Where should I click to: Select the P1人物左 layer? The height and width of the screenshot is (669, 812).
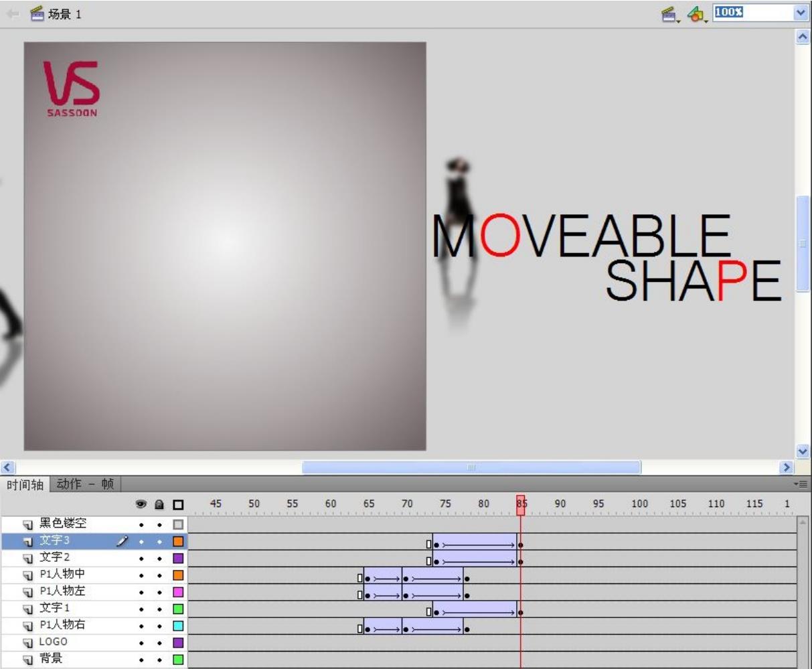point(62,591)
